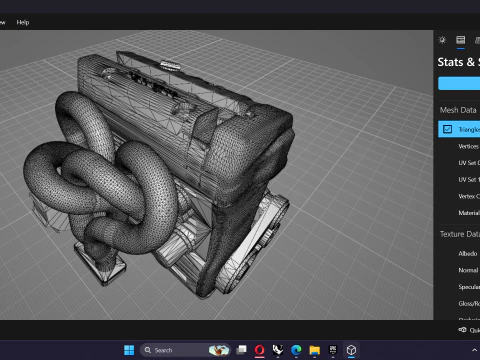Select the Albedo texture option
The image size is (480, 360).
pos(459,254)
